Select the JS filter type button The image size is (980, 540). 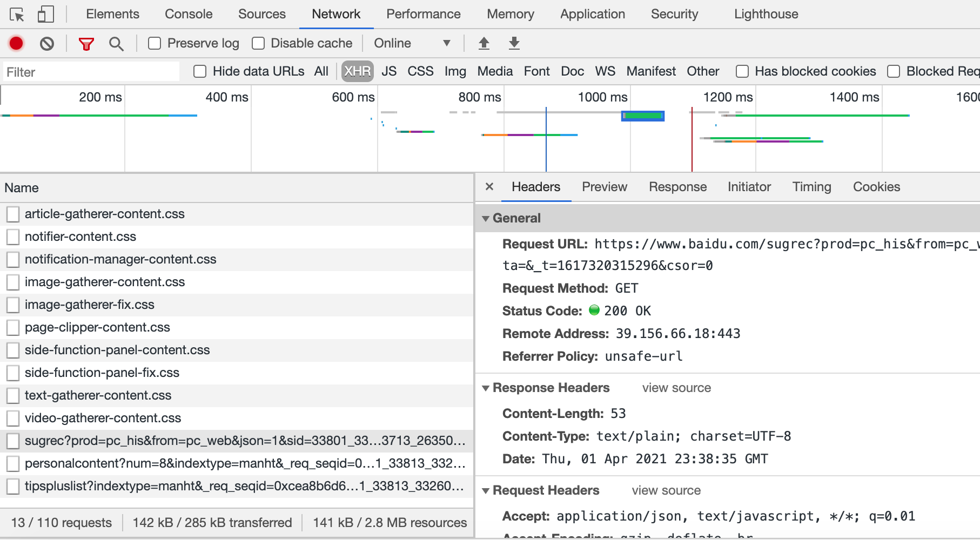(x=389, y=71)
